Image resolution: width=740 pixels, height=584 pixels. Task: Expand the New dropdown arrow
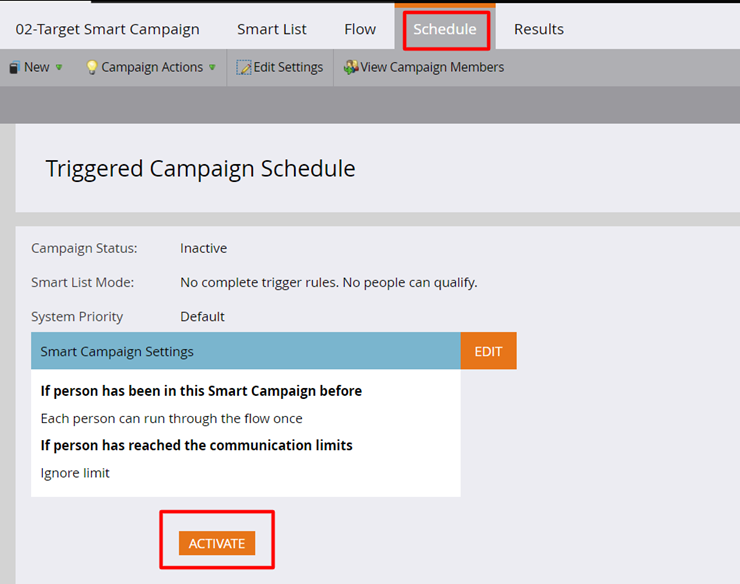pyautogui.click(x=59, y=68)
